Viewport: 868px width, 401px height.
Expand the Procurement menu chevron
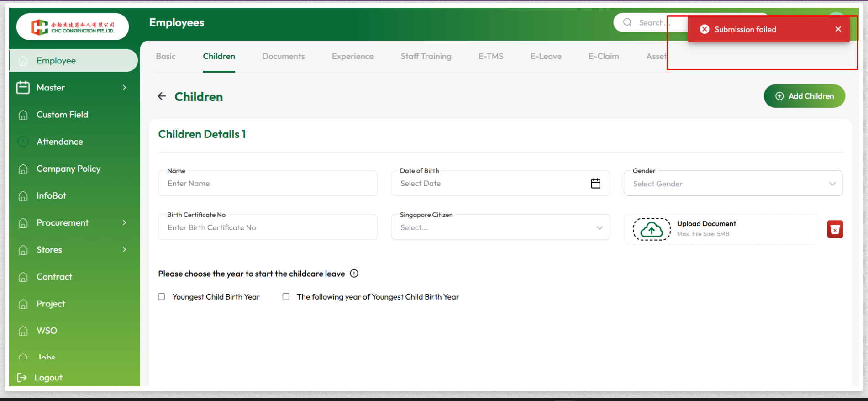pyautogui.click(x=124, y=222)
